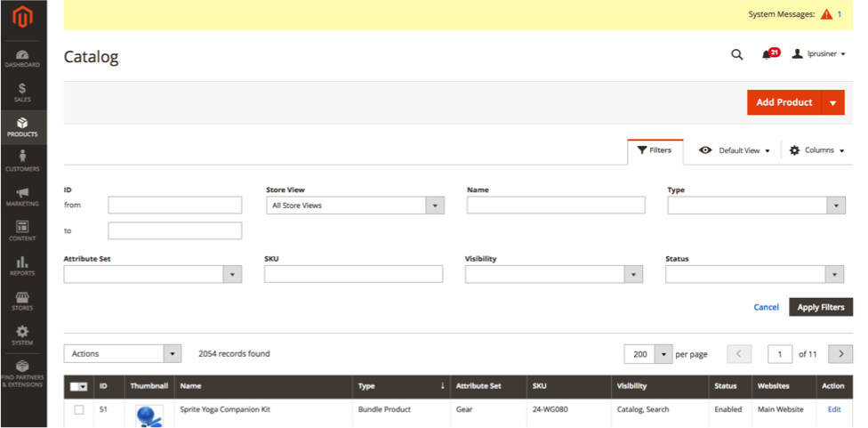The height and width of the screenshot is (428, 868).
Task: Open the Visibility filter dropdown
Action: click(x=553, y=274)
